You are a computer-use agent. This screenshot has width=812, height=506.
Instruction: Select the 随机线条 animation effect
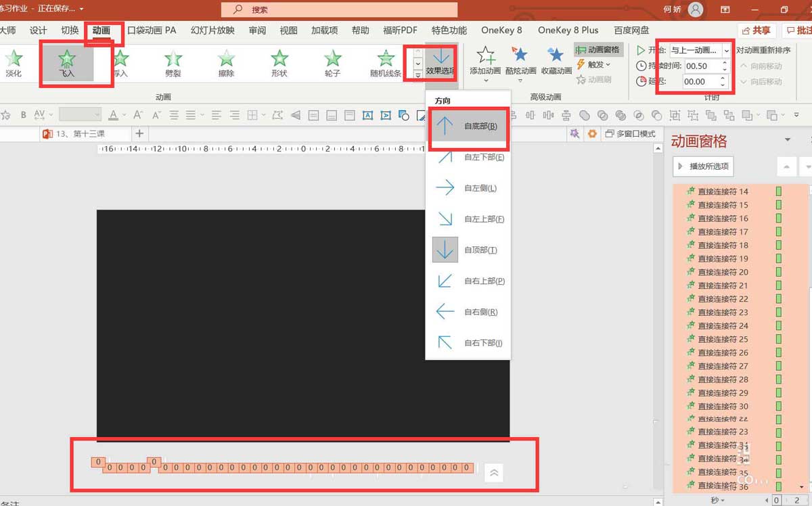(x=386, y=64)
